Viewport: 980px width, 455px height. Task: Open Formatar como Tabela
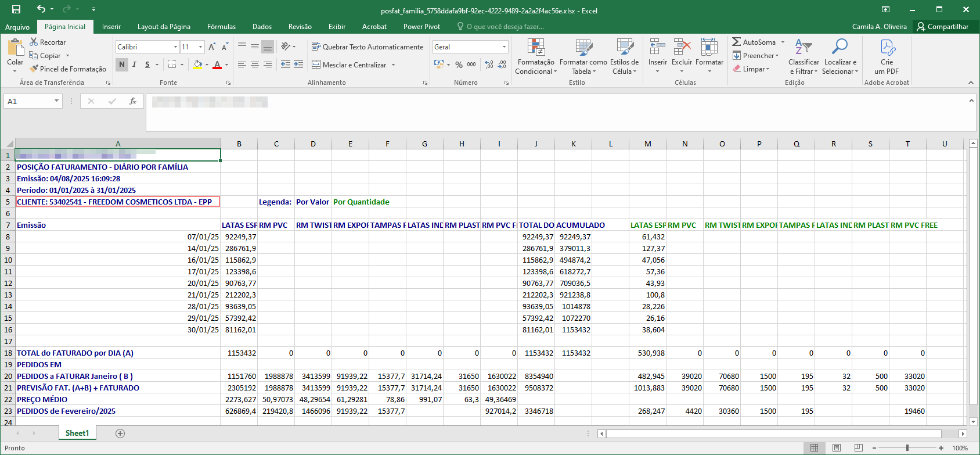coord(583,56)
